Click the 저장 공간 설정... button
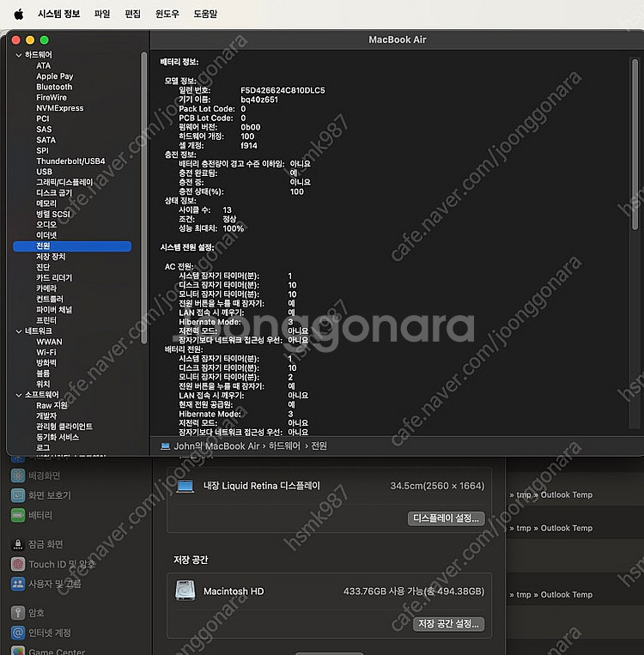The image size is (644, 655). [x=449, y=624]
